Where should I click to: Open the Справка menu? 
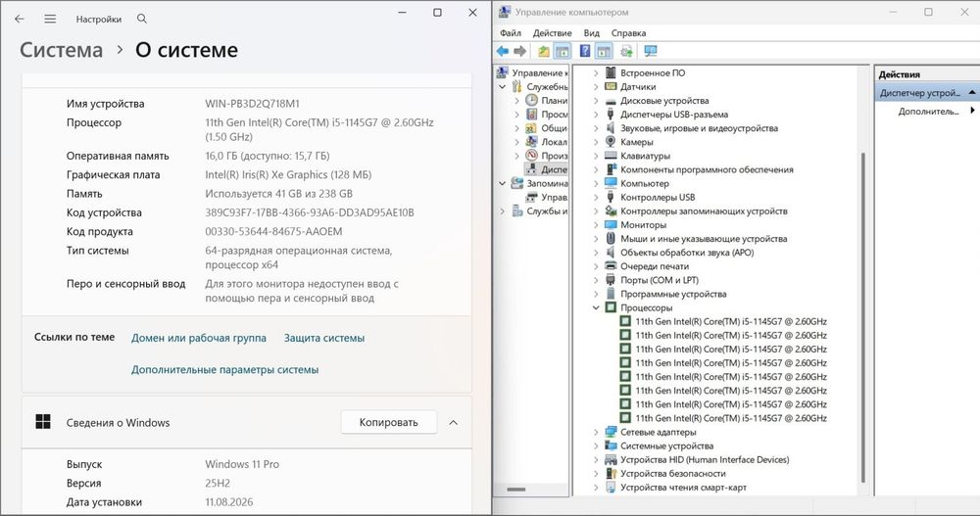tap(628, 33)
